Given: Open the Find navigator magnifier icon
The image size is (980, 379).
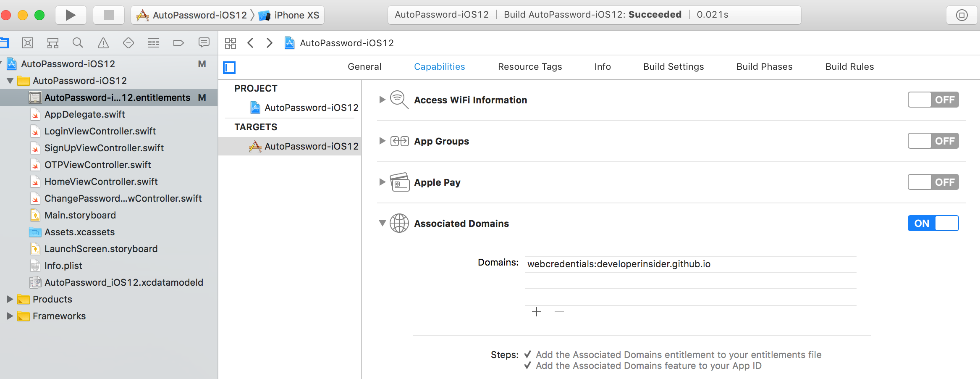Looking at the screenshot, I should click(78, 43).
